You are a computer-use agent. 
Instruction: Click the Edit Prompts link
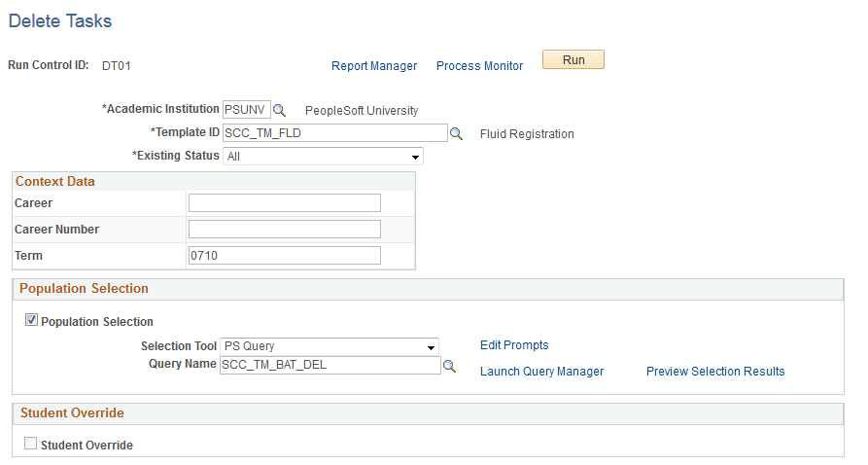pyautogui.click(x=514, y=345)
